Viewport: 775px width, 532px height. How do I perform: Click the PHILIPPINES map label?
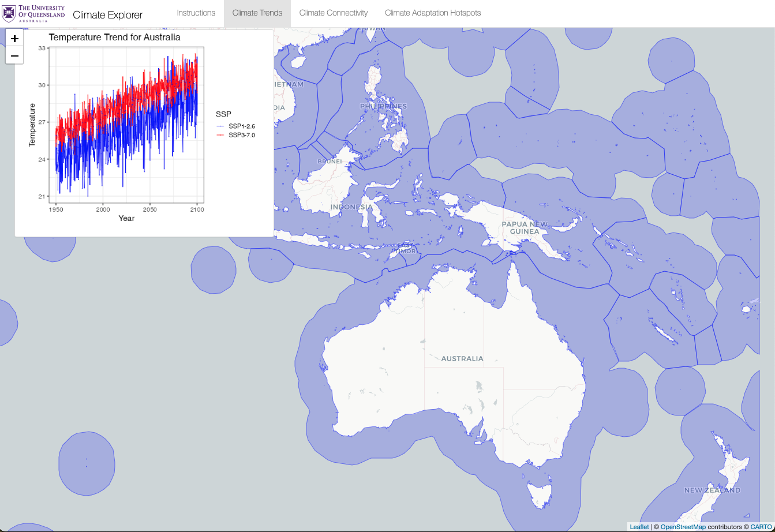[383, 106]
